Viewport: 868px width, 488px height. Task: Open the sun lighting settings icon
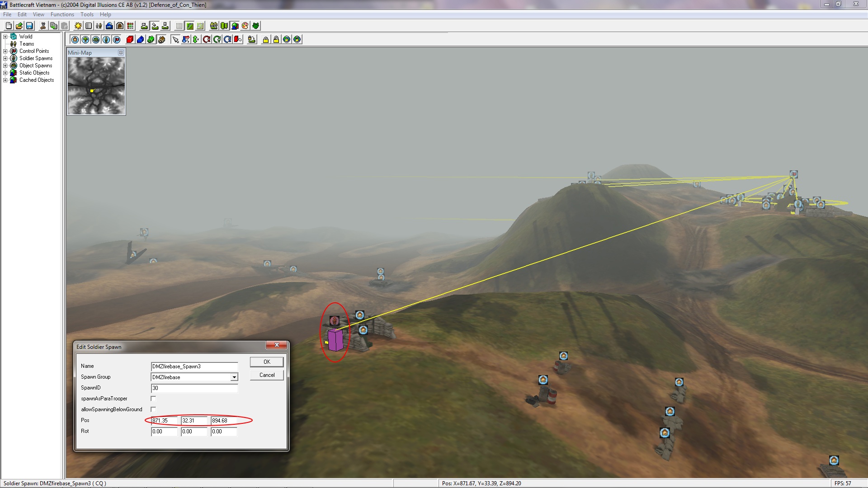pos(78,26)
